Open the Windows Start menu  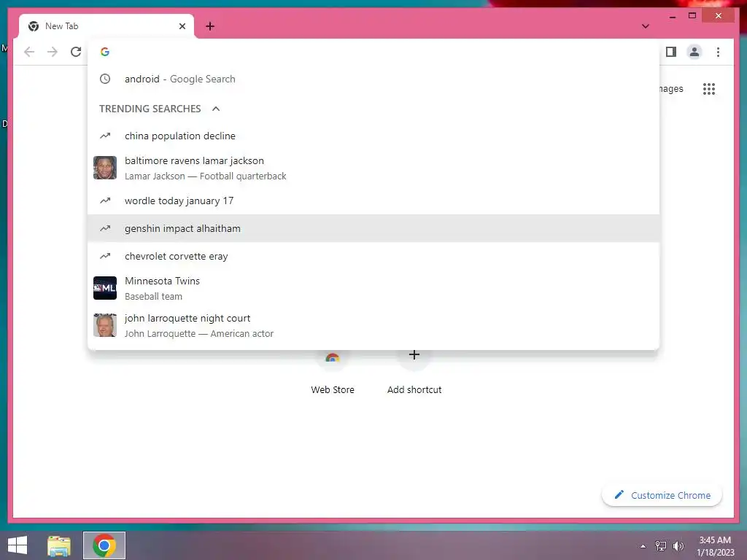pyautogui.click(x=18, y=545)
